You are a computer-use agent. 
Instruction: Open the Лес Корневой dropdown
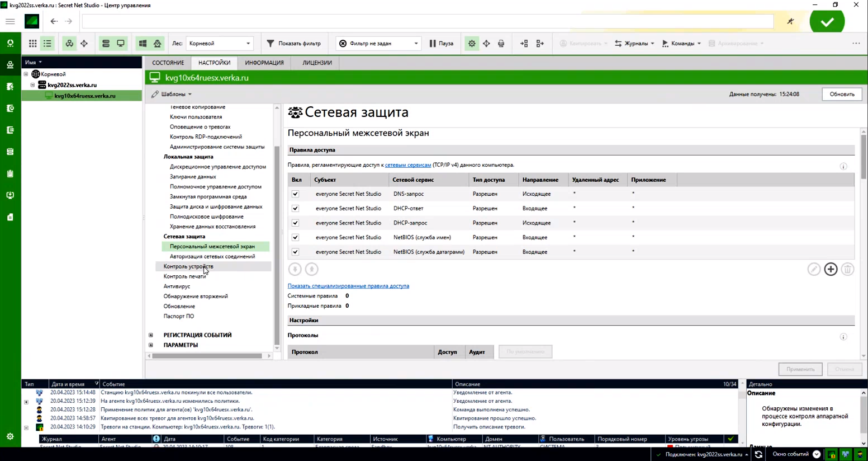point(219,44)
